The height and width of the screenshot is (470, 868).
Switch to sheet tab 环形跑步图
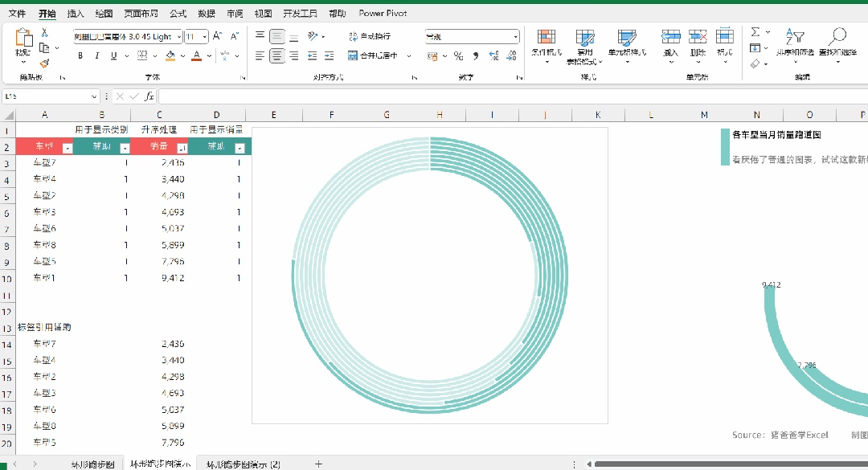coord(93,464)
